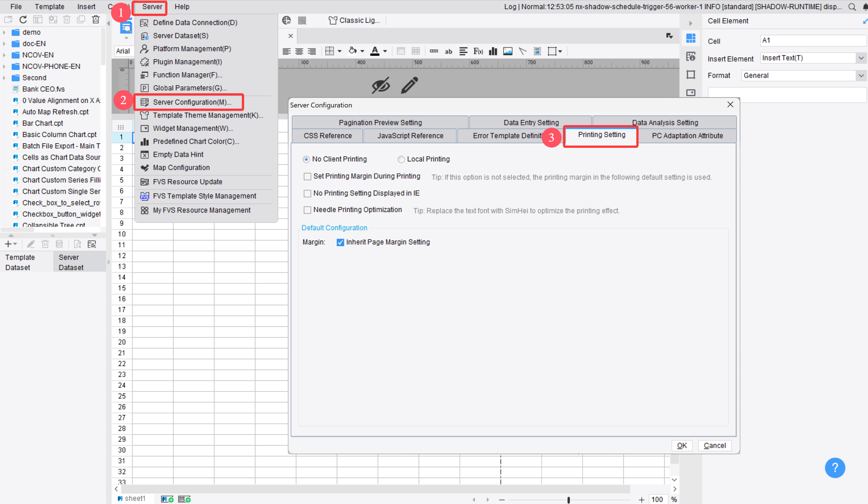The height and width of the screenshot is (504, 868).
Task: Open the Insert Text(T) element dropdown
Action: coord(861,58)
